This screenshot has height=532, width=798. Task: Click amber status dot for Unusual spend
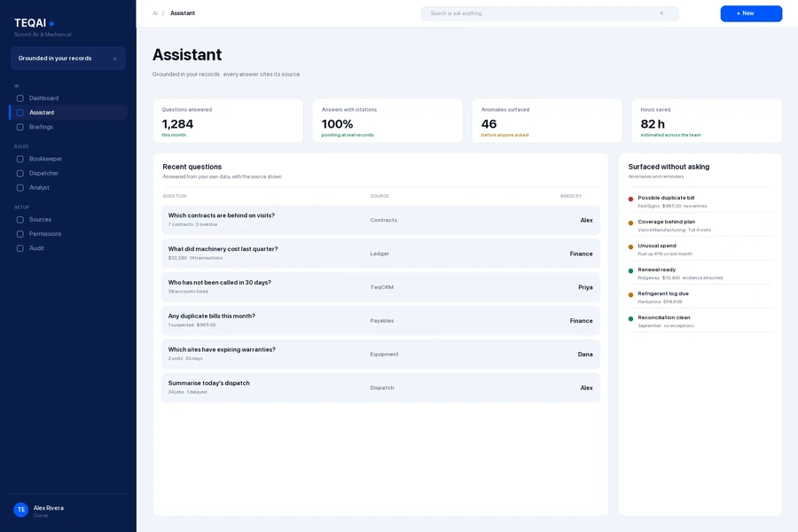tap(630, 246)
